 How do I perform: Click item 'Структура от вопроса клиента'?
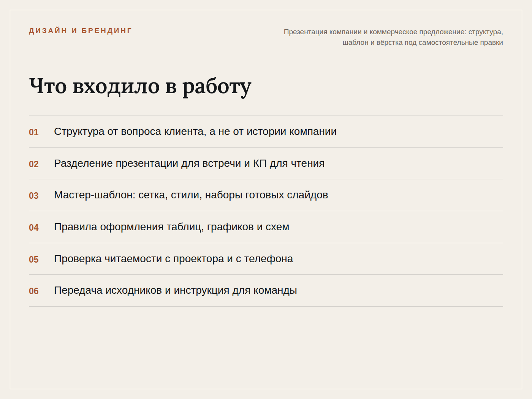[x=195, y=131]
